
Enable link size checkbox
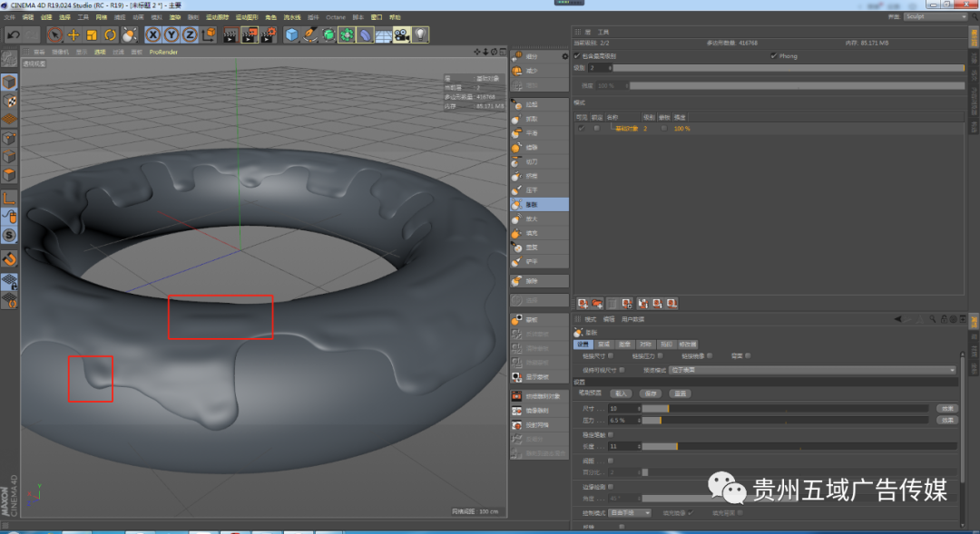[x=611, y=356]
